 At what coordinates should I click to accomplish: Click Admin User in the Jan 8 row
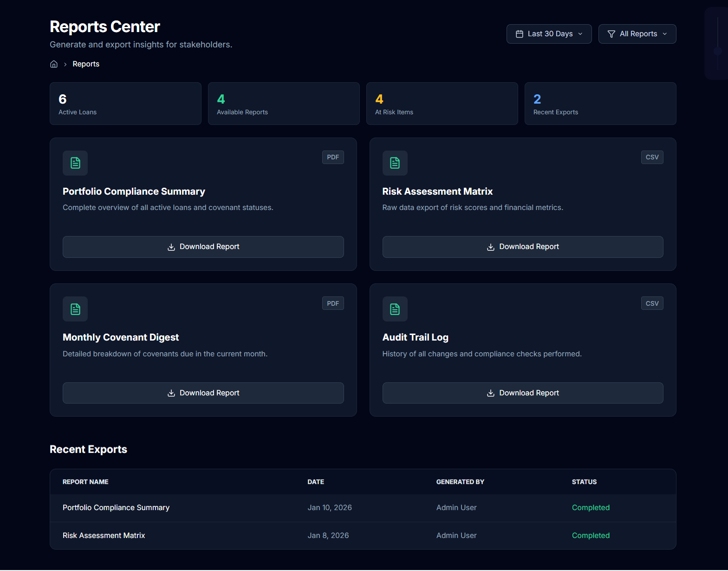456,536
